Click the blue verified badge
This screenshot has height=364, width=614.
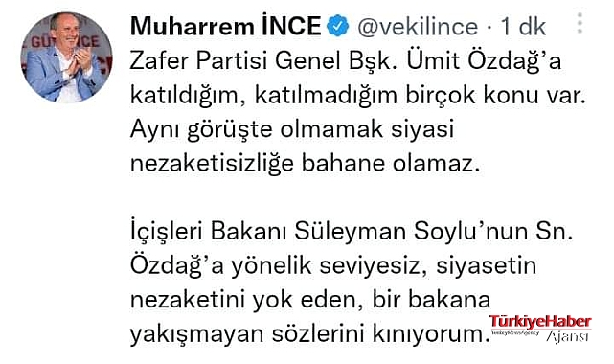coord(338,26)
